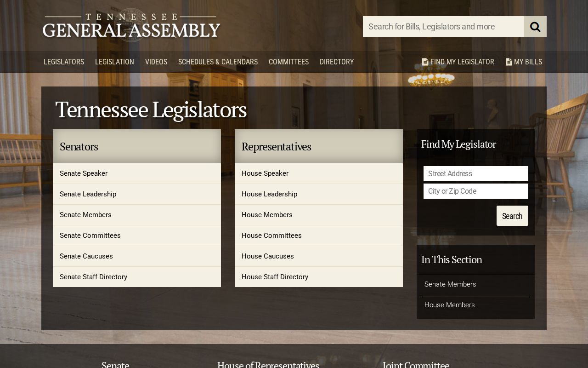588x368 pixels.
Task: Click document icon beside My Bills
Action: (x=509, y=62)
